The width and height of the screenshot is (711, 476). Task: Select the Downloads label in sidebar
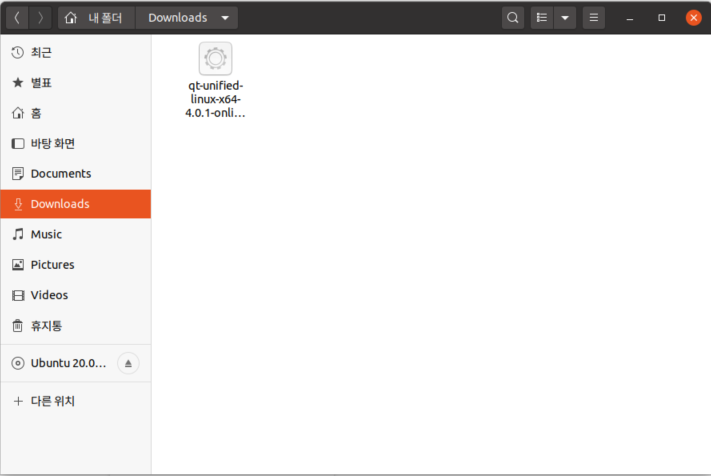point(60,204)
